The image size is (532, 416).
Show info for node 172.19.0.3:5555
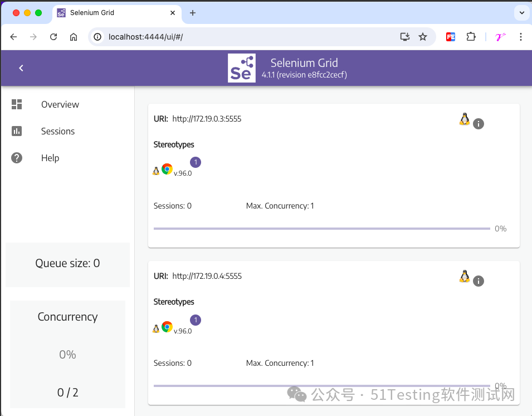pos(479,124)
